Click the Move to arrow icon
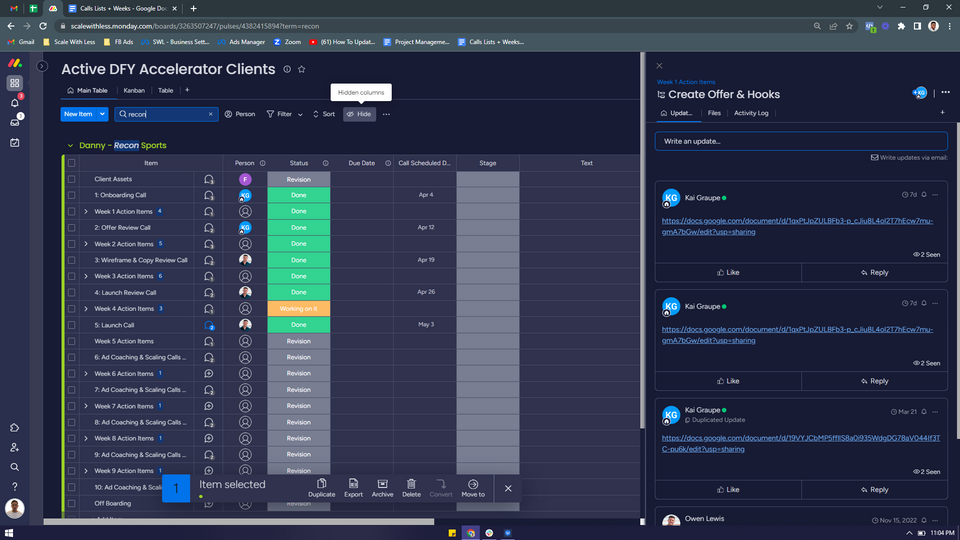The width and height of the screenshot is (960, 540). coord(473,484)
